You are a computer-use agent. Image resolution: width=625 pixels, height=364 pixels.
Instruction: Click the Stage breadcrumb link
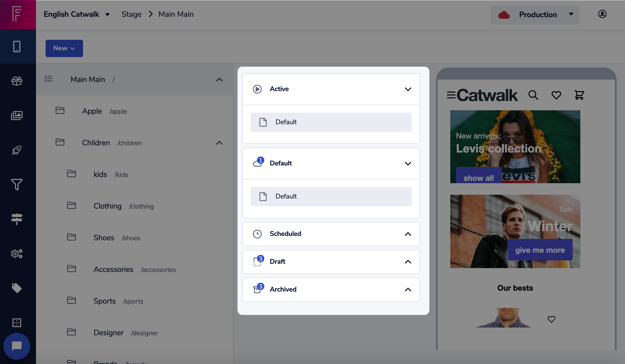coord(132,14)
